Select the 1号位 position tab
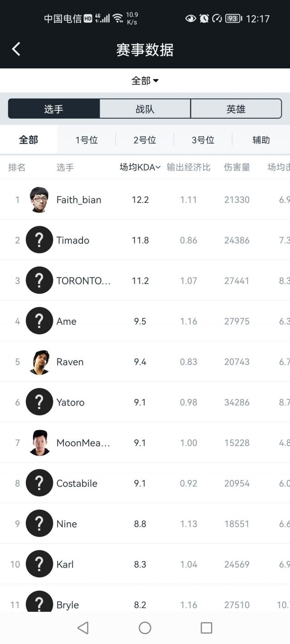Screen dimensions: 290x644 point(87,140)
